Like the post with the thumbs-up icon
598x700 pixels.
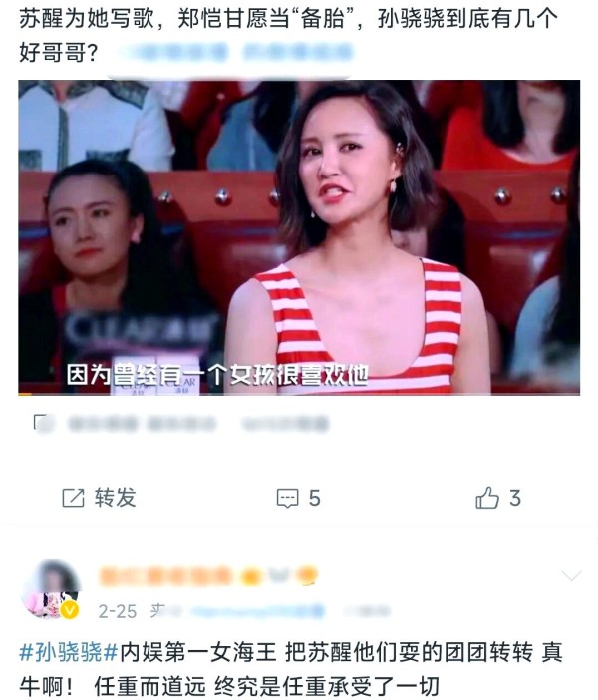[487, 498]
